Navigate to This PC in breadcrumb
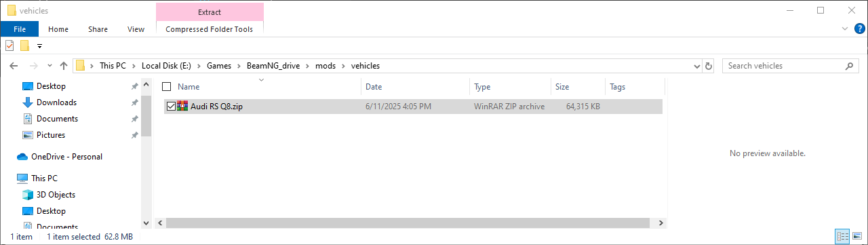Image resolution: width=868 pixels, height=245 pixels. pyautogui.click(x=113, y=66)
